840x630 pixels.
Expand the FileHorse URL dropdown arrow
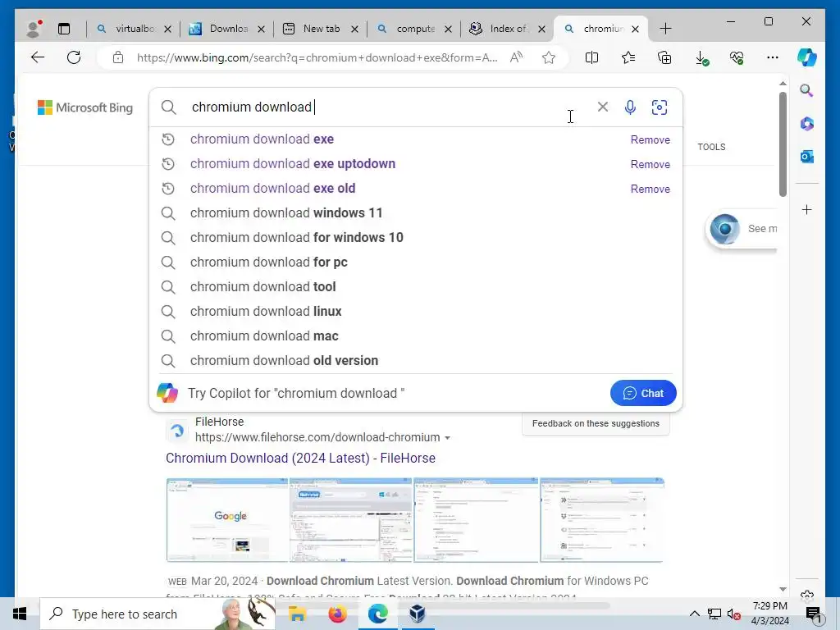click(447, 438)
